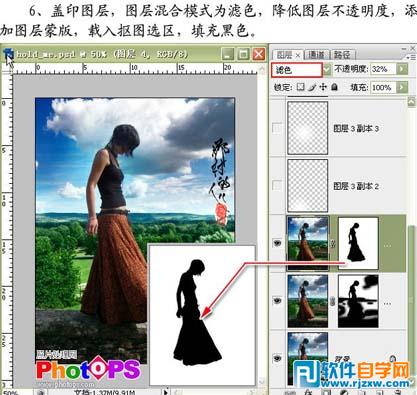Show the 图层 3 副本 2 layer
The width and height of the screenshot is (417, 395).
click(x=277, y=185)
